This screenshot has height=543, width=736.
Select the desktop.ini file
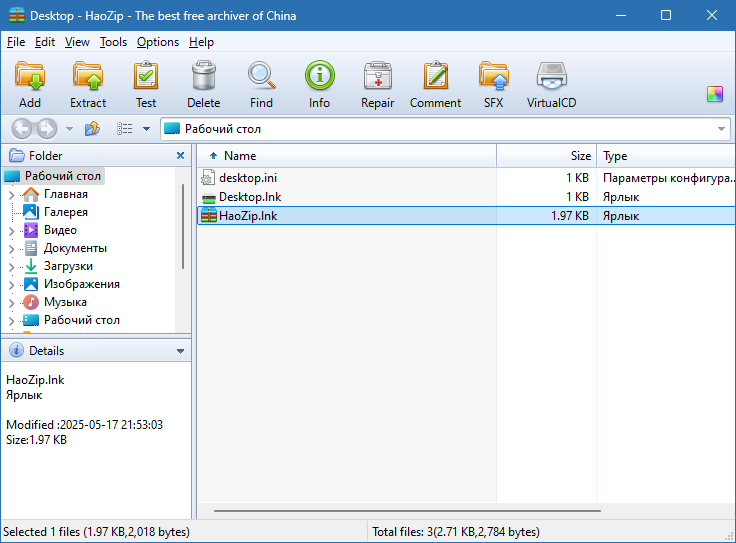point(248,178)
